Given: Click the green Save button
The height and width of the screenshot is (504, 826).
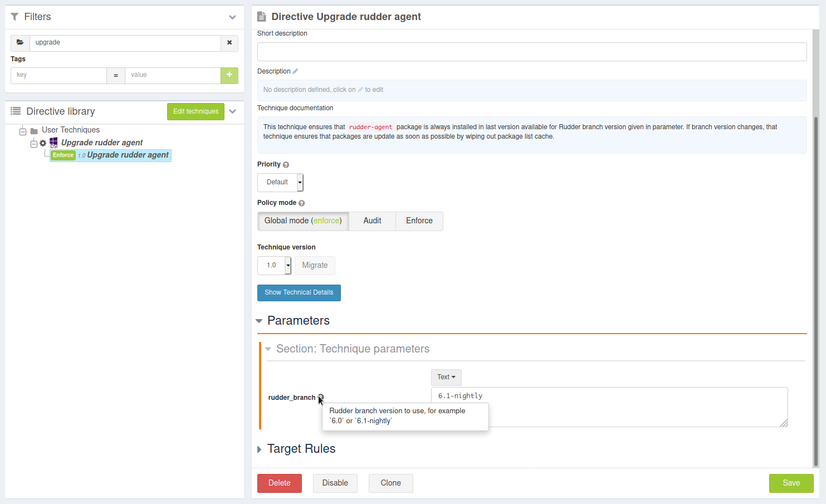Looking at the screenshot, I should [x=790, y=483].
